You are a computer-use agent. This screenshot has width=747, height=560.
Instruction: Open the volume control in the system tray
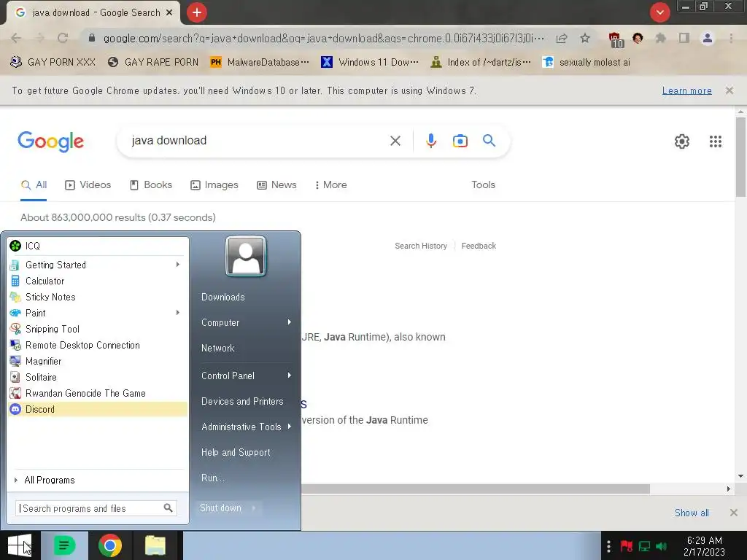click(661, 546)
